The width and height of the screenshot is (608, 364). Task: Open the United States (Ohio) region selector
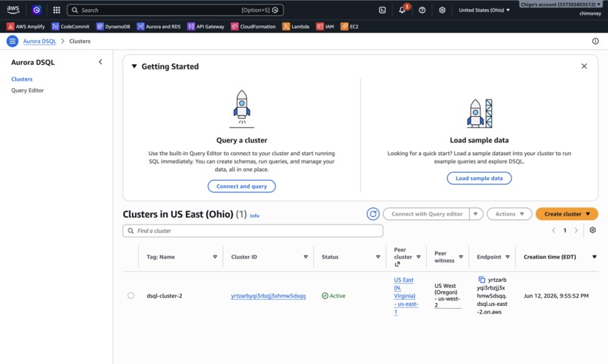[484, 10]
